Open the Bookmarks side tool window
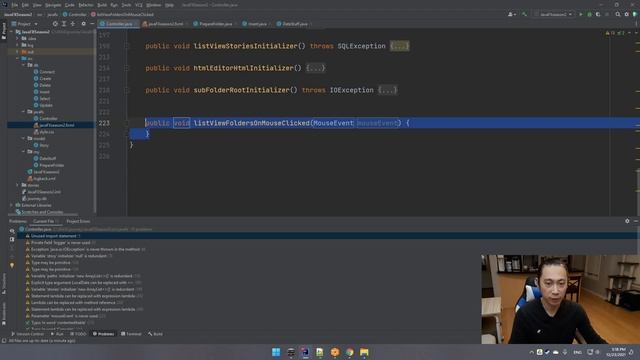This screenshot has height=360, width=640. [x=4, y=313]
